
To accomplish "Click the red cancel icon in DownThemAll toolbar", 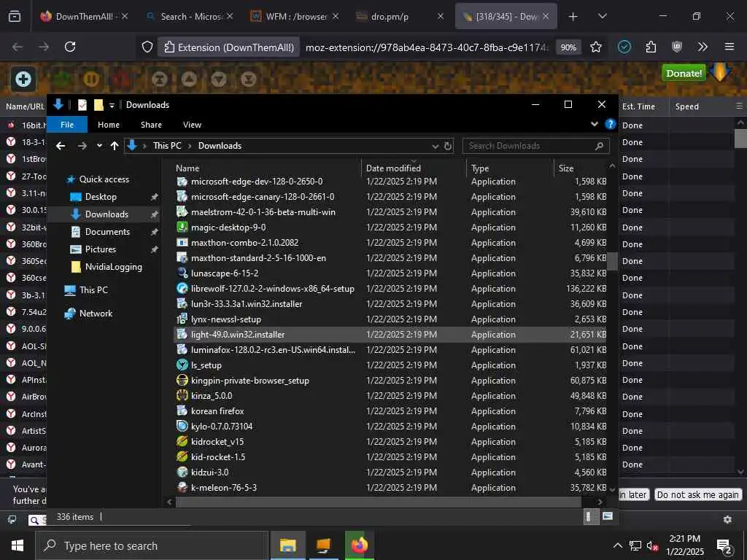I will coord(120,79).
